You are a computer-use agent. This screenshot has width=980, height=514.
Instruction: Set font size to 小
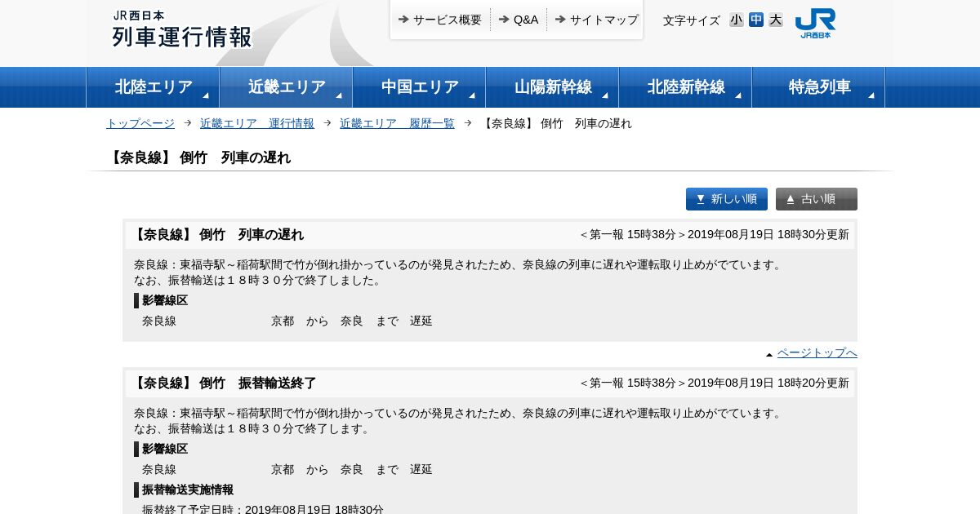click(x=737, y=20)
